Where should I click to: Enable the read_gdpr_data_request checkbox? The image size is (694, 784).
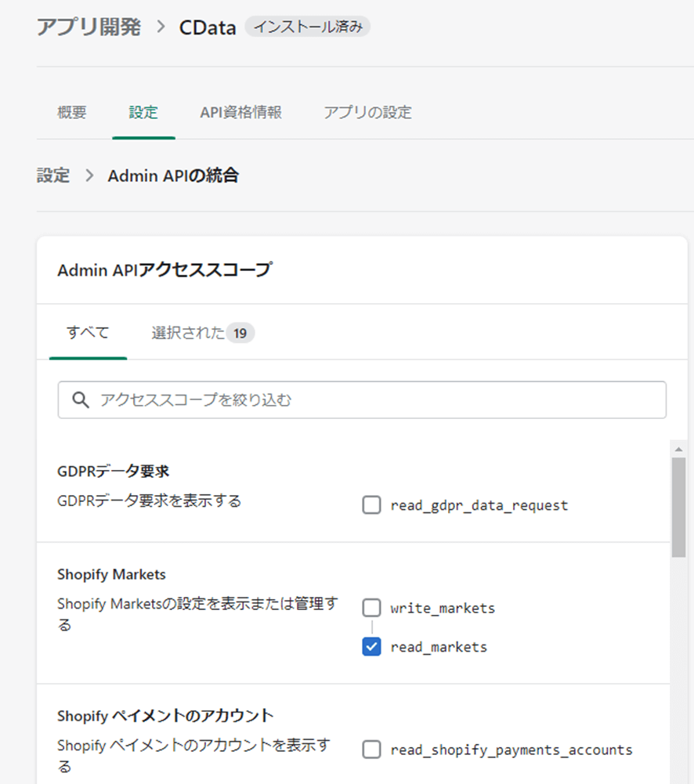click(371, 505)
